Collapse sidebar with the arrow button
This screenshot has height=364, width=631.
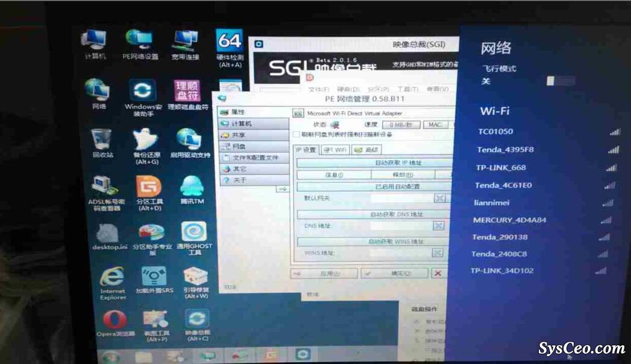[283, 189]
